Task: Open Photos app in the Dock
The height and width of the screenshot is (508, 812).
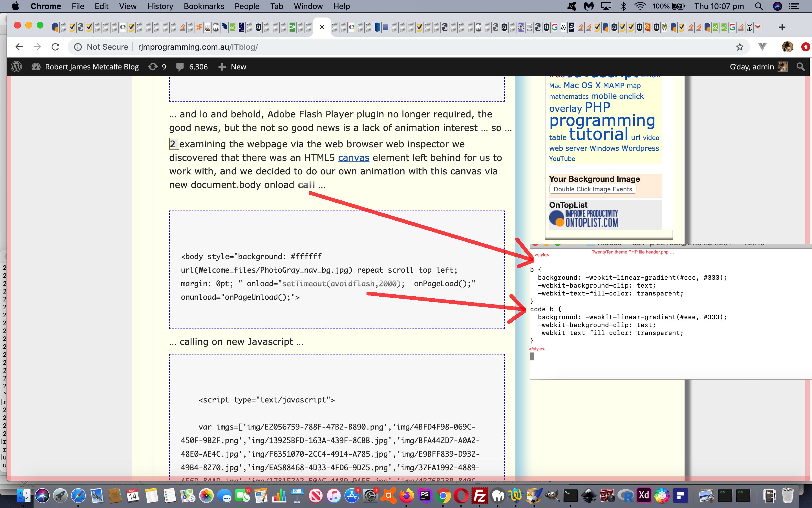Action: (x=206, y=495)
